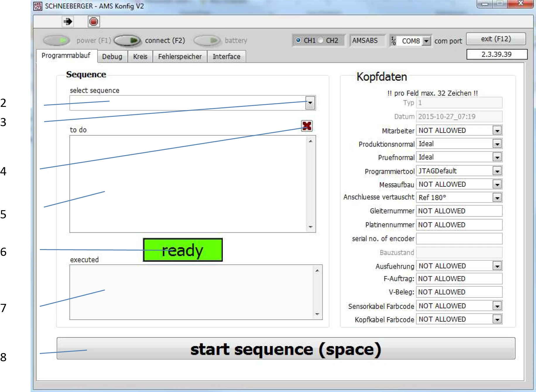
Task: Click the app icon in title bar
Action: pyautogui.click(x=38, y=6)
